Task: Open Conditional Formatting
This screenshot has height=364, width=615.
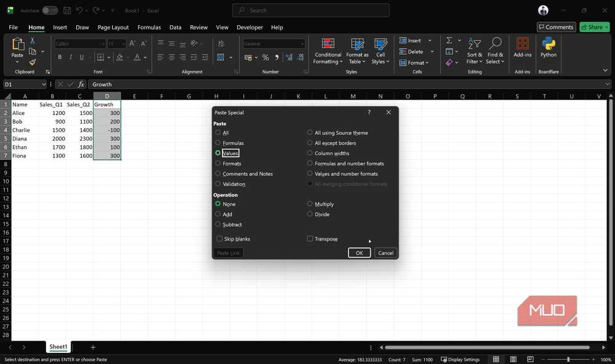Action: tap(328, 51)
